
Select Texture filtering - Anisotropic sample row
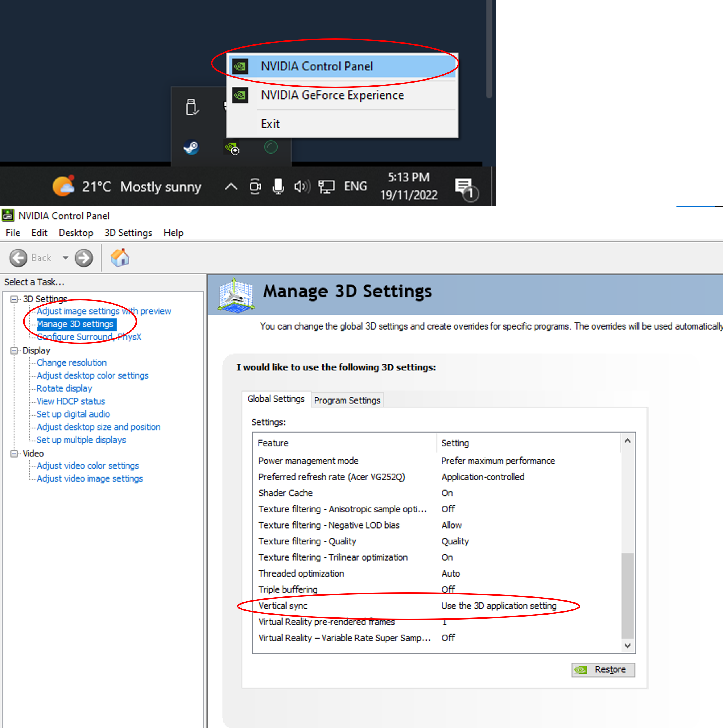pos(437,510)
